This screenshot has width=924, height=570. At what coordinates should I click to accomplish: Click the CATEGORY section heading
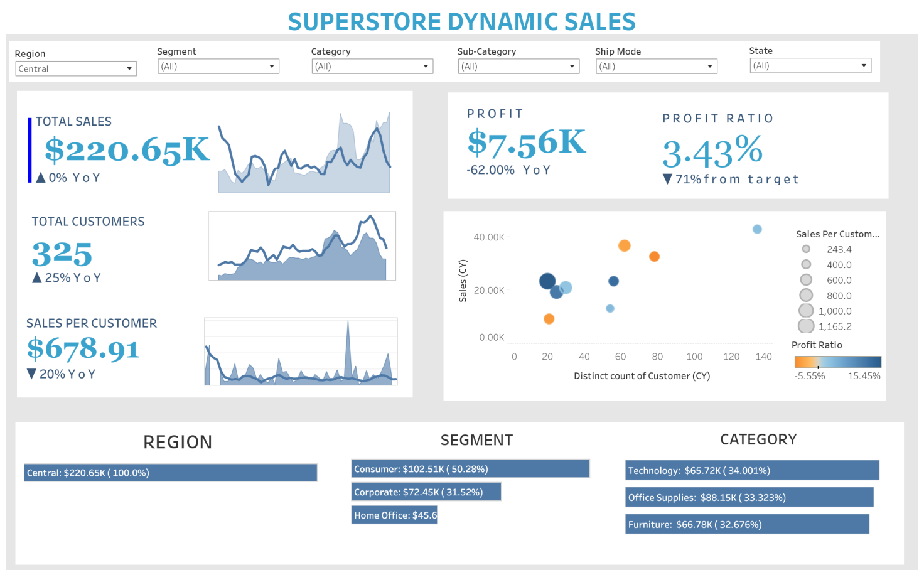coord(758,439)
